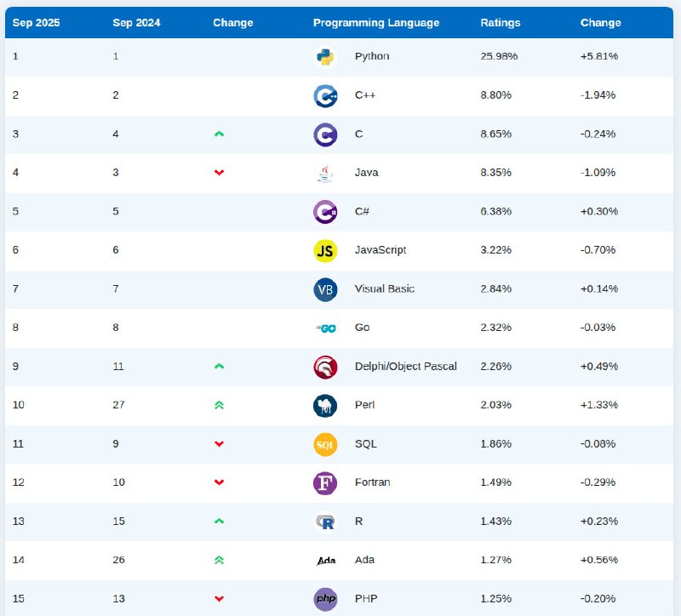Select the Ada language name
This screenshot has height=616, width=681.
tap(364, 560)
